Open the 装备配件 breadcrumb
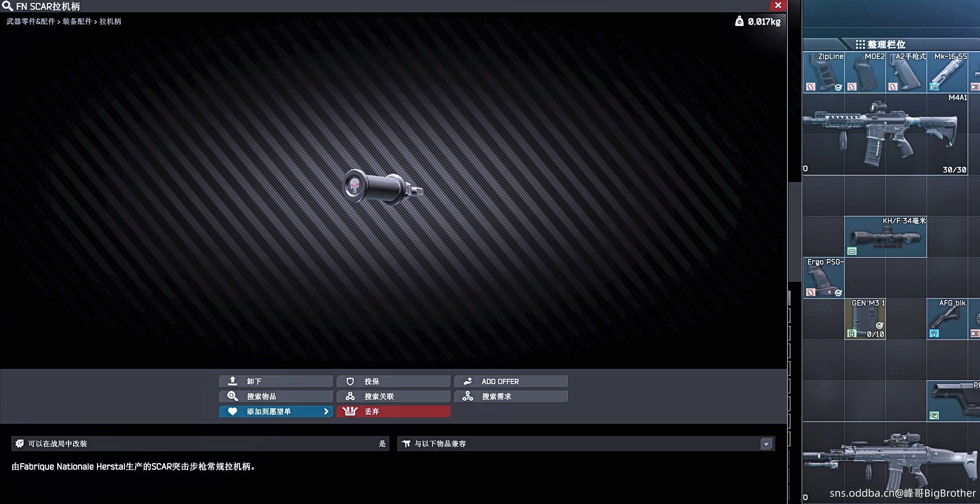980x504 pixels. [x=77, y=22]
